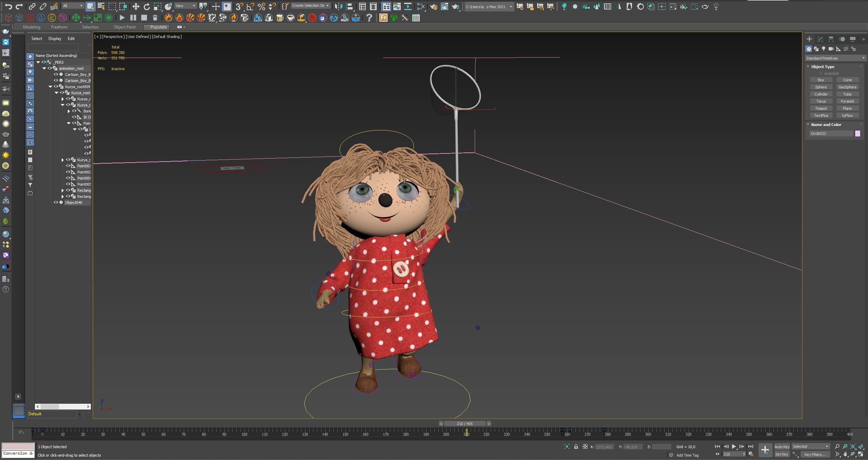Activate the Select Object tool
Viewport: 868px width, 460px height.
pyautogui.click(x=90, y=6)
